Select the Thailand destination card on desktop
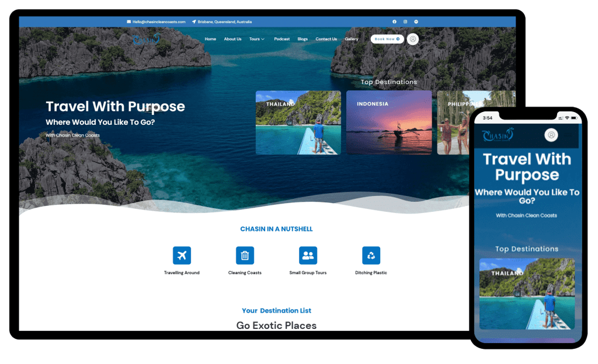The height and width of the screenshot is (364, 598). pos(298,123)
